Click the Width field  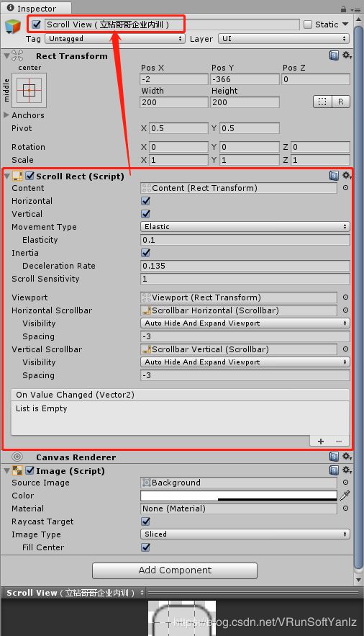[x=174, y=102]
